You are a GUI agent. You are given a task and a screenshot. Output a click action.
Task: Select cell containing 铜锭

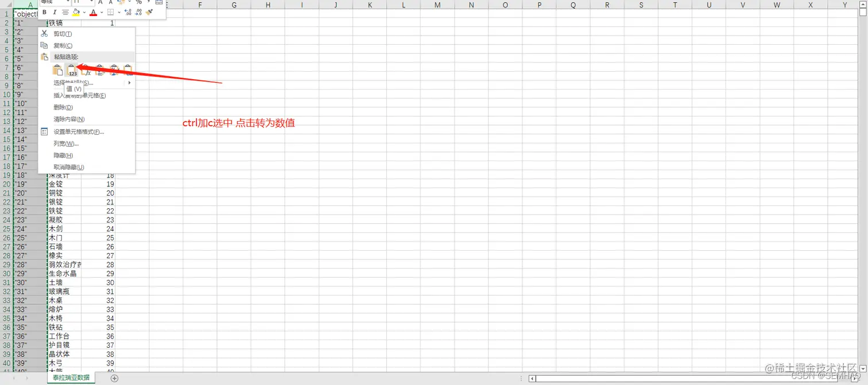click(x=64, y=193)
